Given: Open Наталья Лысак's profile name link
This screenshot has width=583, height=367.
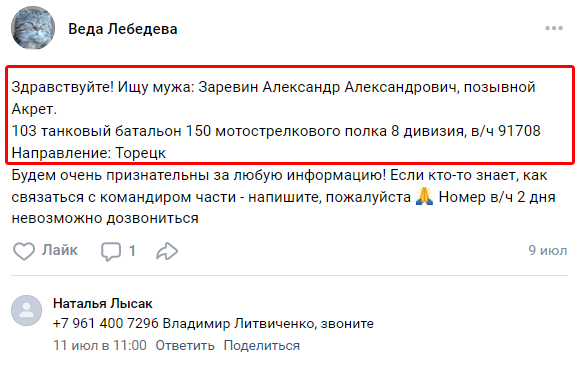Looking at the screenshot, I should [103, 303].
